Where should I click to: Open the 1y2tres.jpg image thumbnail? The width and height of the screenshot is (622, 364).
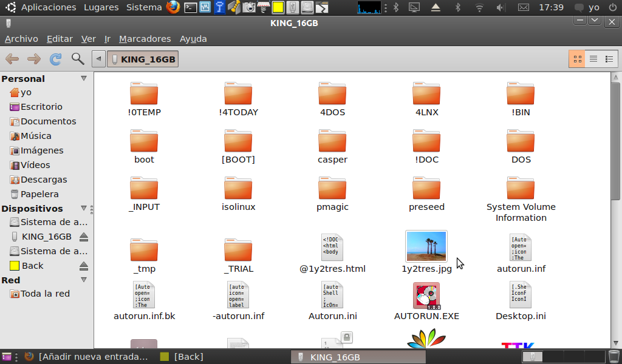[x=426, y=247]
